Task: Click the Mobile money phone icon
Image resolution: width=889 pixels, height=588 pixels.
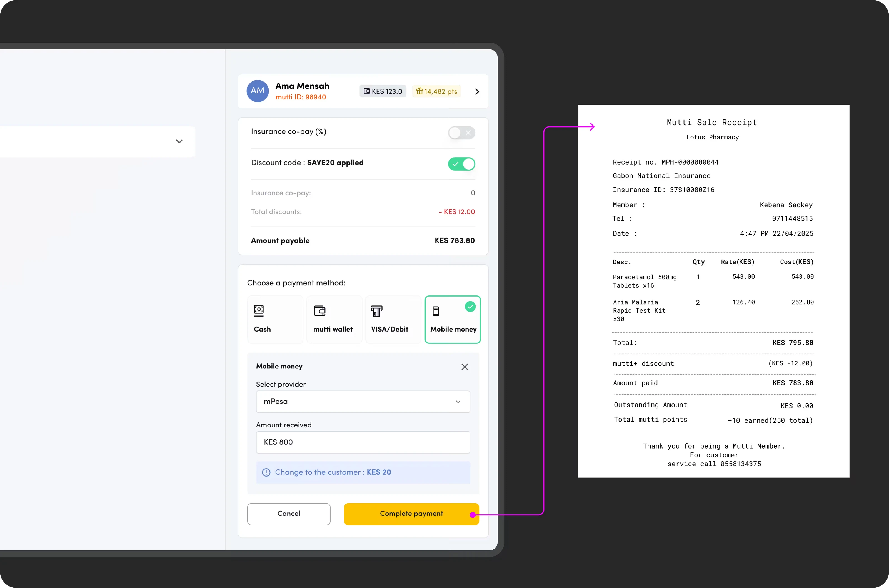Action: [436, 311]
